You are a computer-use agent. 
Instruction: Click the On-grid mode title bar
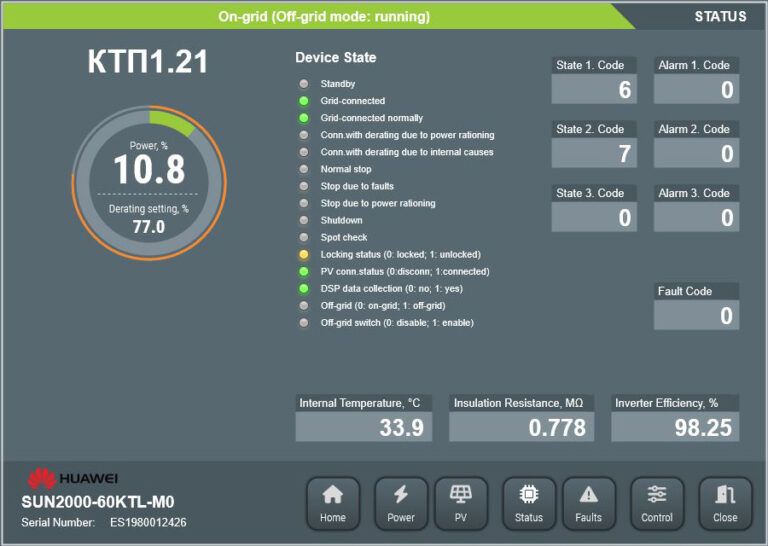324,16
